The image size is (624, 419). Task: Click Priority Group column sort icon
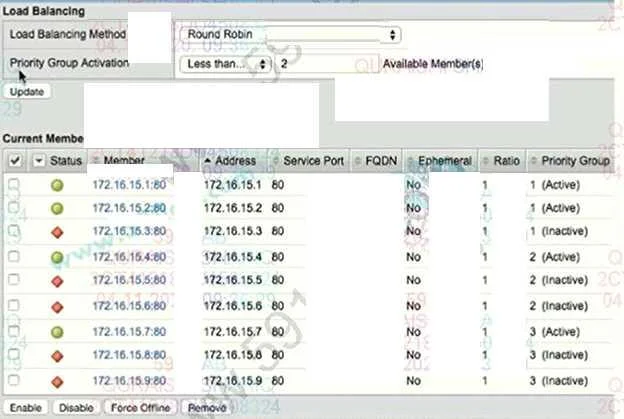pos(534,161)
